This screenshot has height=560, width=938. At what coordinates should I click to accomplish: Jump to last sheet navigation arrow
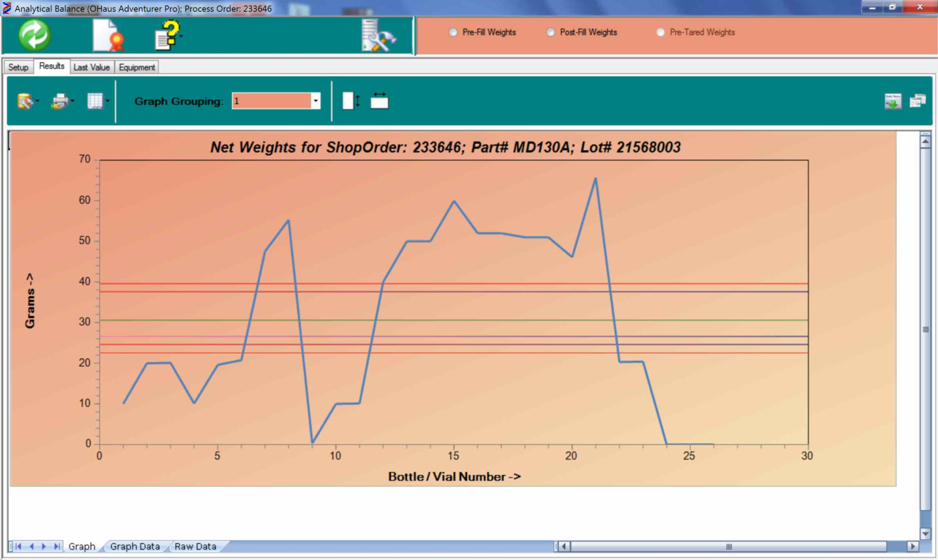tap(57, 546)
